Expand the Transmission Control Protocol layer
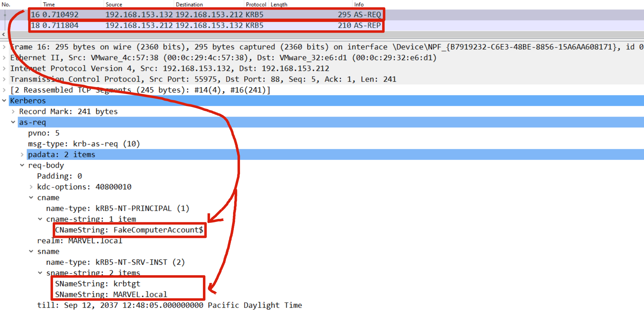644x312 pixels. click(x=4, y=79)
